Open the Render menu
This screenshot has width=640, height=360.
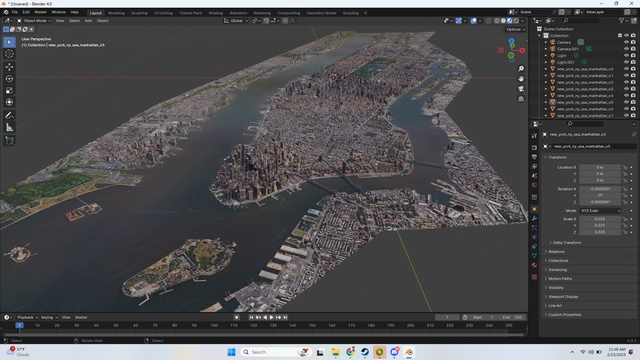pos(40,12)
